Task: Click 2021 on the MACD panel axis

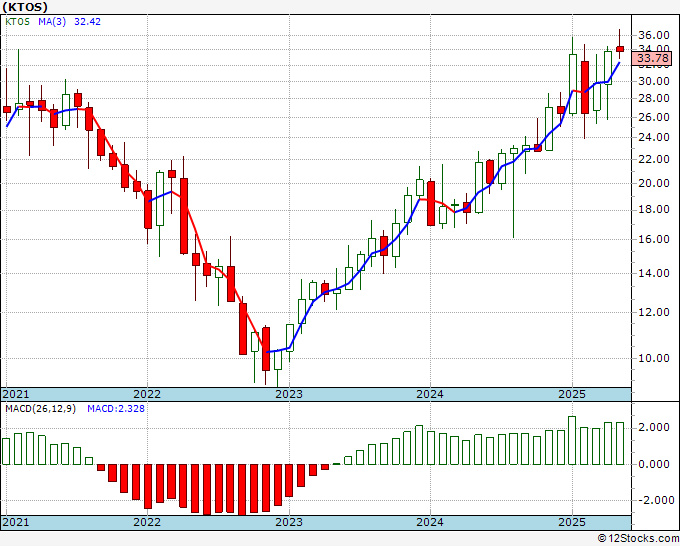Action: [x=16, y=522]
